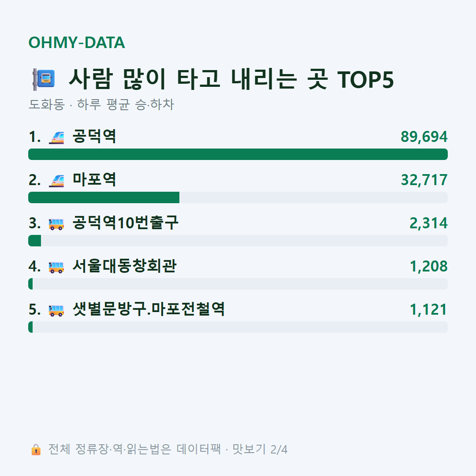
Task: Click the bus icon beside 서울대동창회관
Action: click(x=56, y=267)
